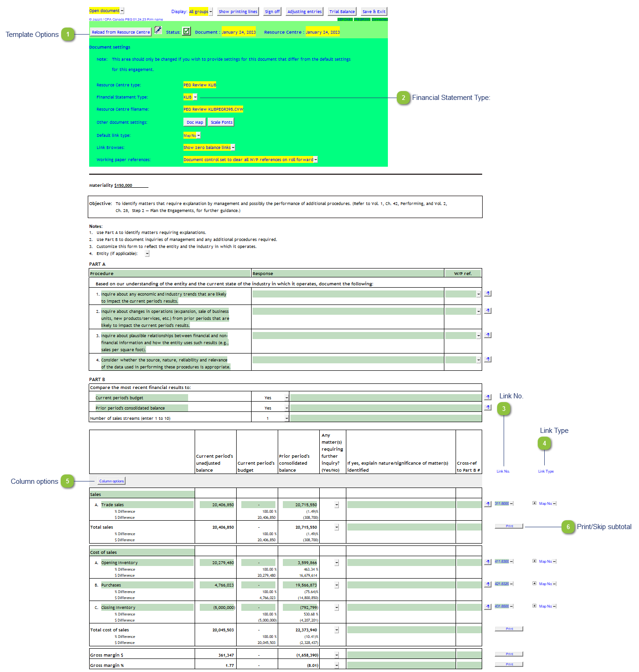
Task: Click insert-row icon on Current period's budget row
Action: pos(488,397)
